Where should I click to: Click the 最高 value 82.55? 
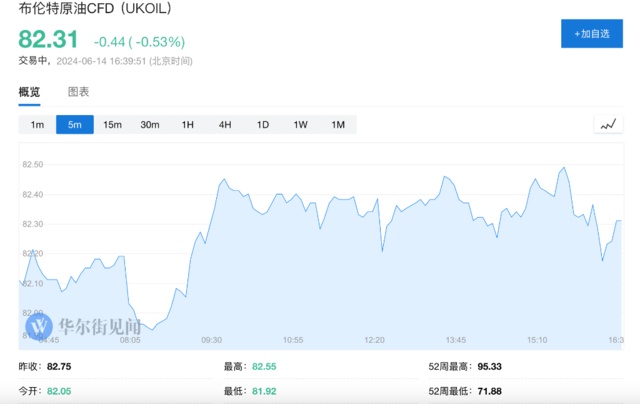click(265, 368)
